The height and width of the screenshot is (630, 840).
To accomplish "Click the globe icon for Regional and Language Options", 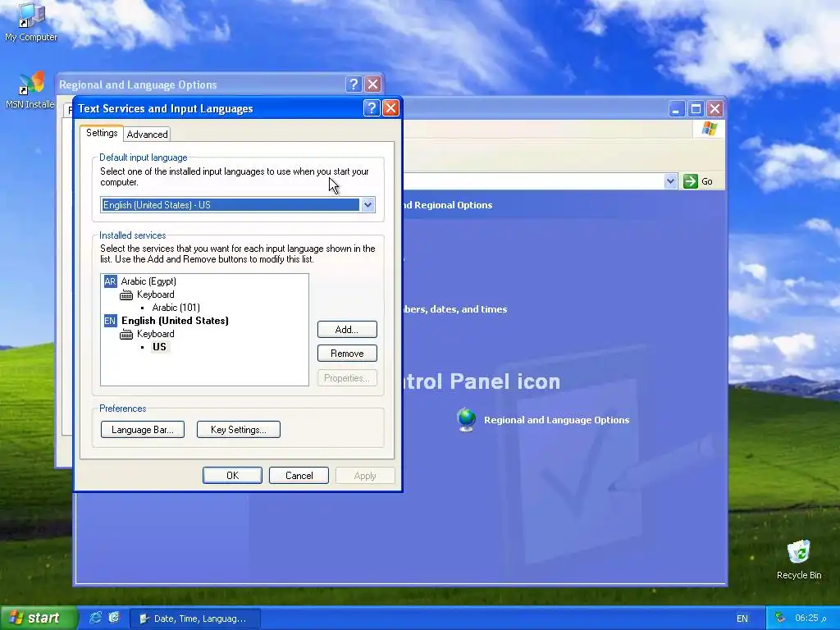I will pyautogui.click(x=467, y=419).
